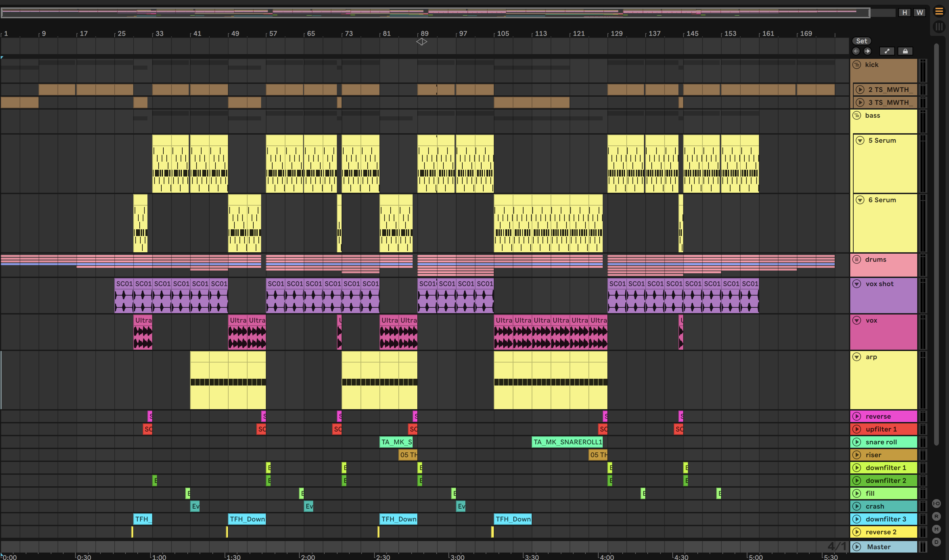Select the TA_MK_SNAREROLL1 clip
Viewport: 949px width, 560px height.
tap(567, 442)
